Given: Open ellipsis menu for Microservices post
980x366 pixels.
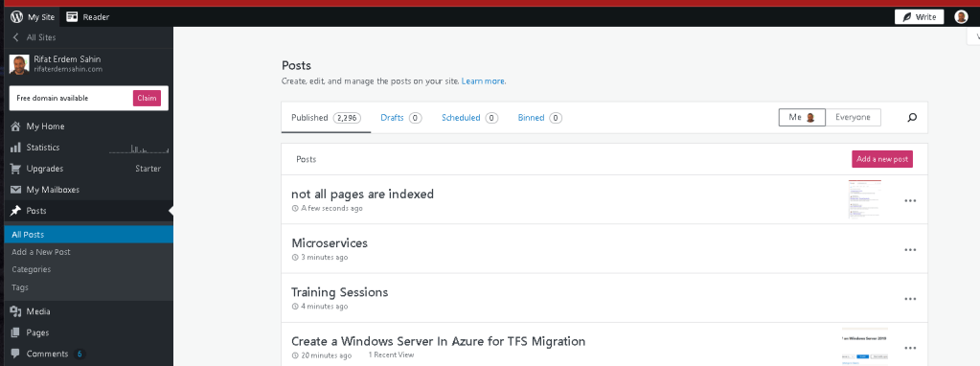Looking at the screenshot, I should 910,250.
